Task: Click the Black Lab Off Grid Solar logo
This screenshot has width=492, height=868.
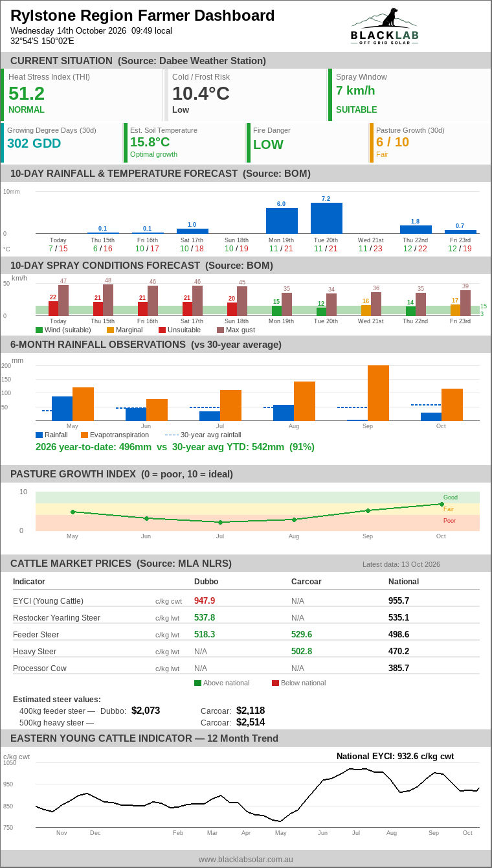Action: [x=385, y=26]
